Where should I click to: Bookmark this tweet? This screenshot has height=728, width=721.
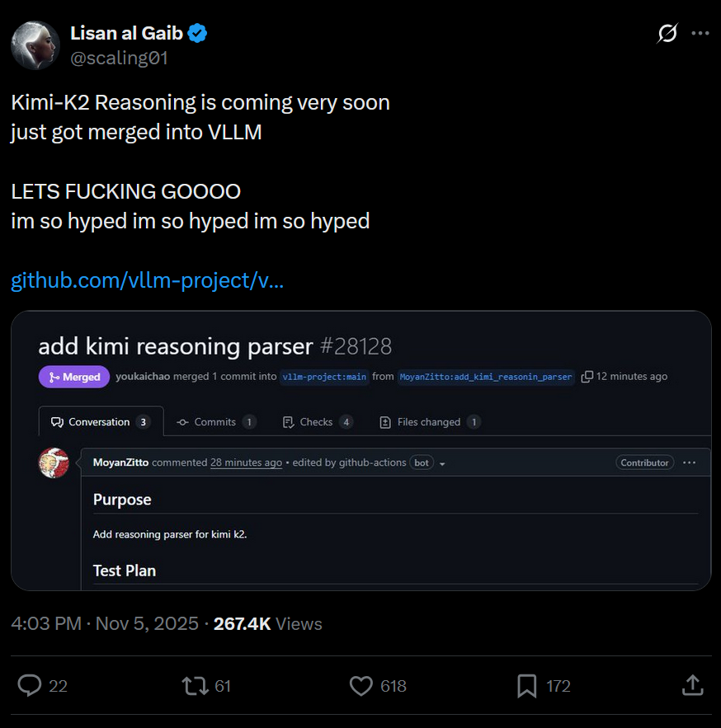pyautogui.click(x=527, y=685)
